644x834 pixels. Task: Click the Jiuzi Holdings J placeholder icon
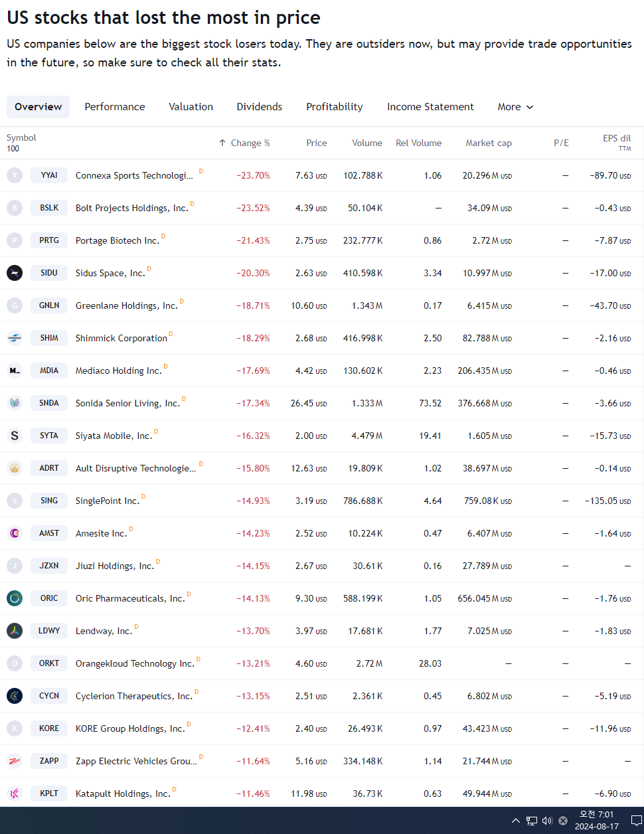pyautogui.click(x=15, y=566)
